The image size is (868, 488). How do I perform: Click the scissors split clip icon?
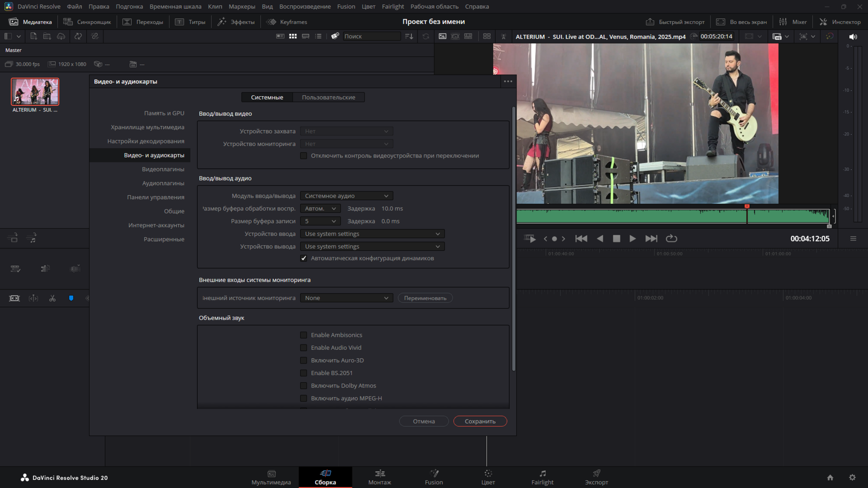pos(52,299)
